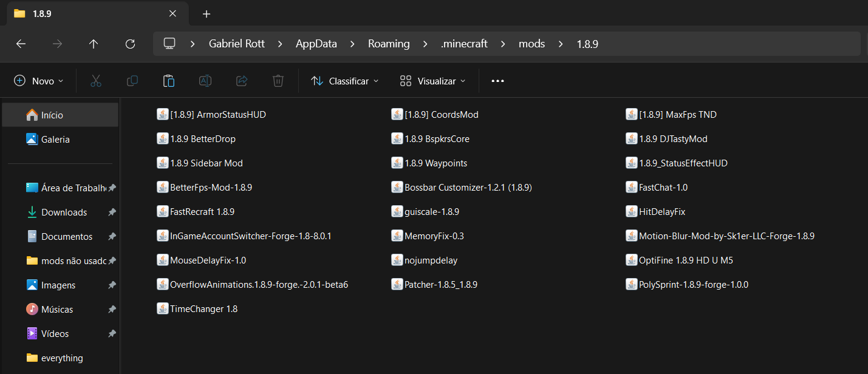Click the Copy toolbar icon
The height and width of the screenshot is (374, 868).
point(132,81)
